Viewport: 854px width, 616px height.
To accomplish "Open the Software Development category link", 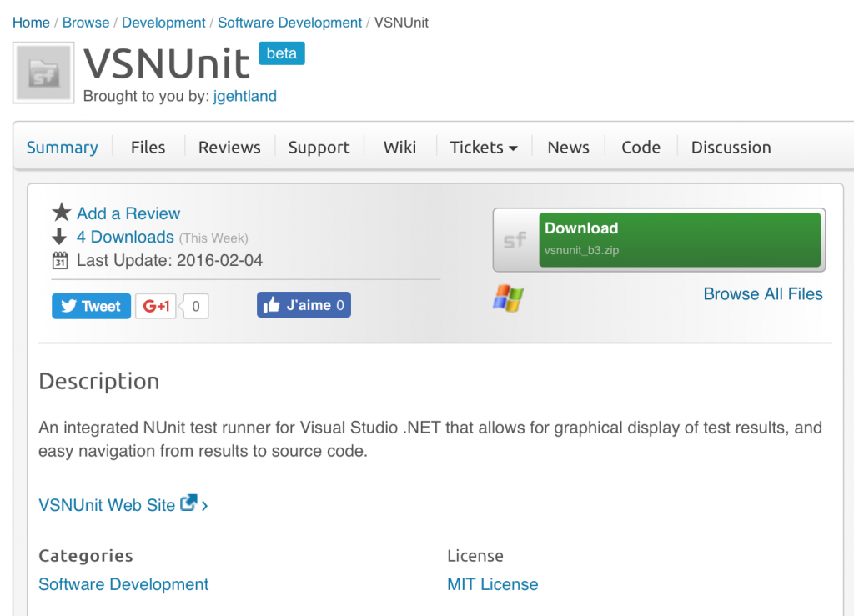I will tap(123, 583).
